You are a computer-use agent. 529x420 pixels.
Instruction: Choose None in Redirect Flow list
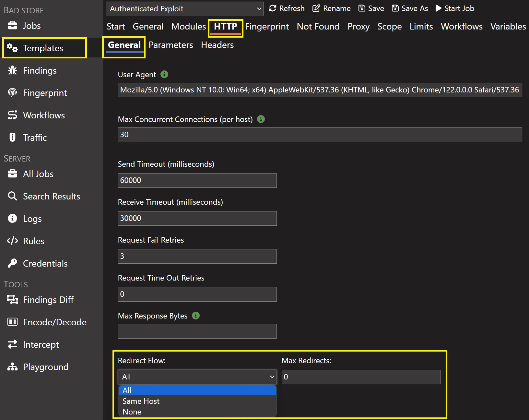pyautogui.click(x=132, y=412)
